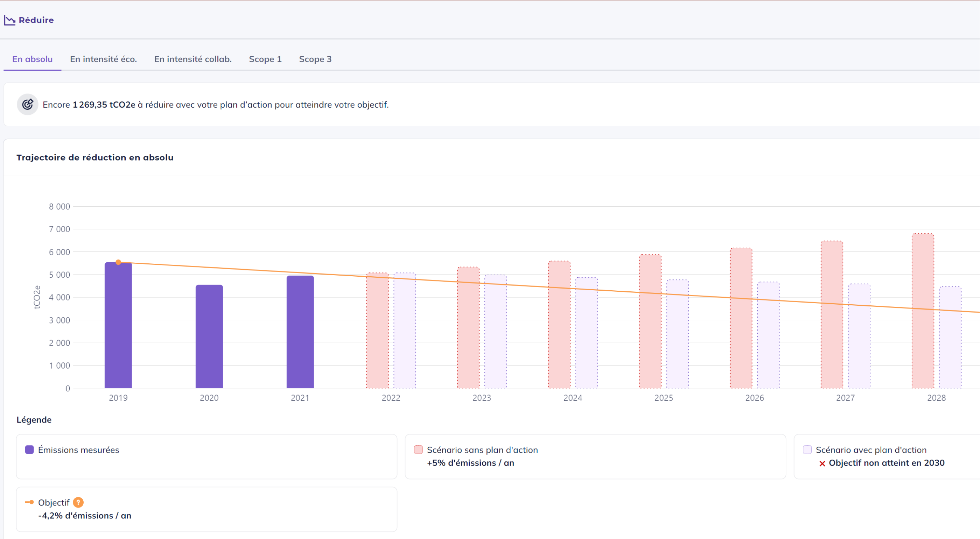The height and width of the screenshot is (539, 980).
Task: Toggle Scénario avec plan d'action swatch
Action: point(807,450)
